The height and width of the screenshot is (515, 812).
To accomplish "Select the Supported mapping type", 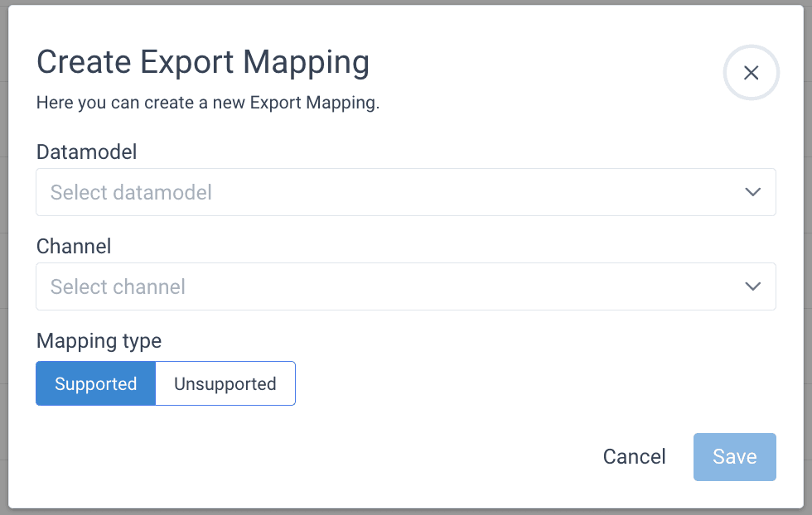I will (96, 383).
